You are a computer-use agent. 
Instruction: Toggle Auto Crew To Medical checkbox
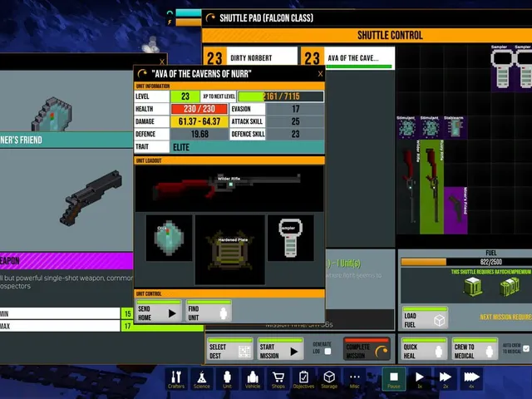point(526,348)
